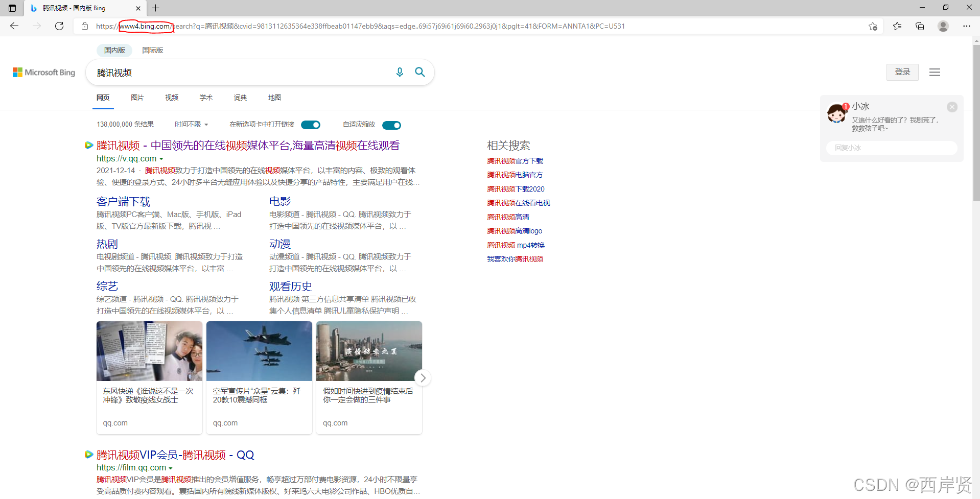This screenshot has height=499, width=980.
Task: Toggle 在新选项卡中打开链接 switch
Action: (x=311, y=125)
